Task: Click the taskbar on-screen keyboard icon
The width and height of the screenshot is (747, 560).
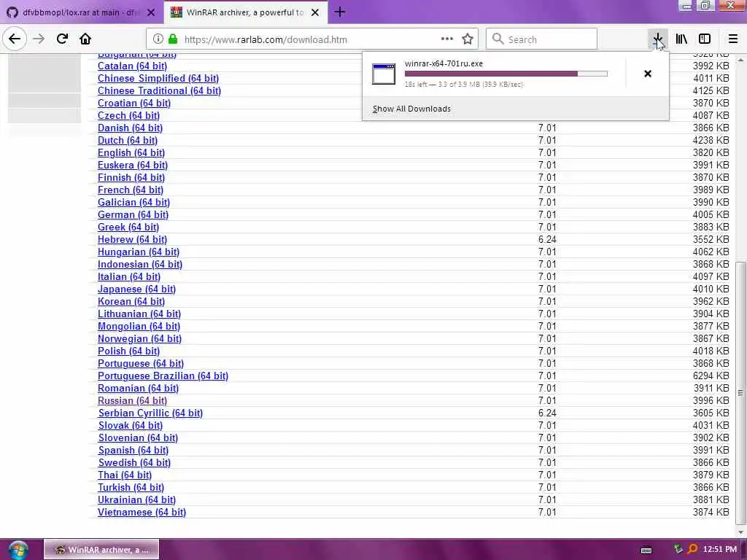Action: (x=646, y=550)
